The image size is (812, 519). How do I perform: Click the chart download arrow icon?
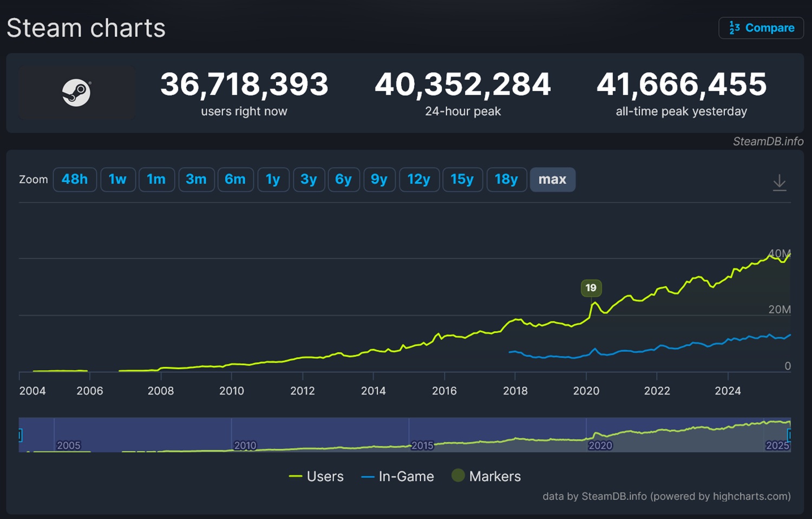pos(779,182)
